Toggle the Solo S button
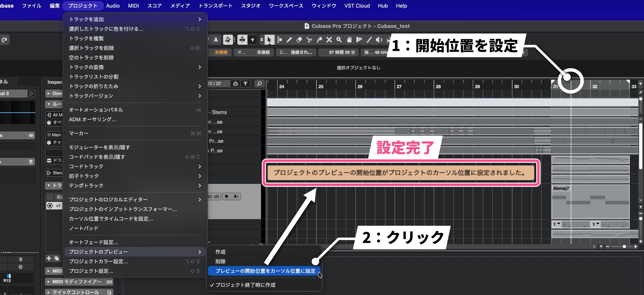The width and height of the screenshot is (644, 295). coord(21,259)
